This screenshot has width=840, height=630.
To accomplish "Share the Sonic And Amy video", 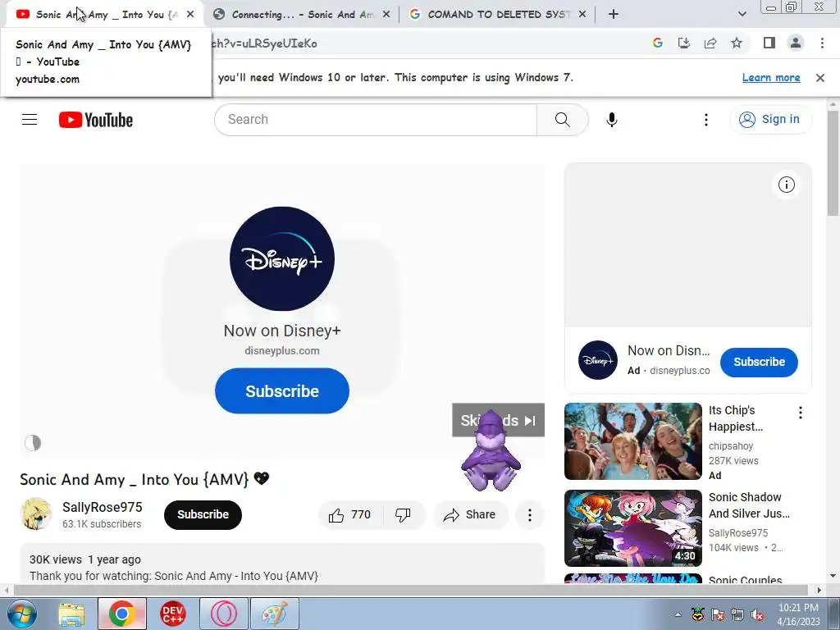I will pyautogui.click(x=469, y=515).
